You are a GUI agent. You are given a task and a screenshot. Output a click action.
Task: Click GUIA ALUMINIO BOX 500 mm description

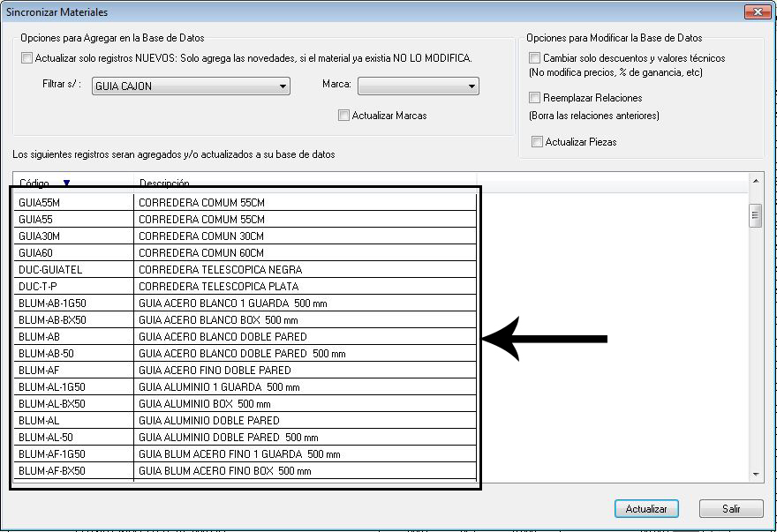[x=204, y=404]
